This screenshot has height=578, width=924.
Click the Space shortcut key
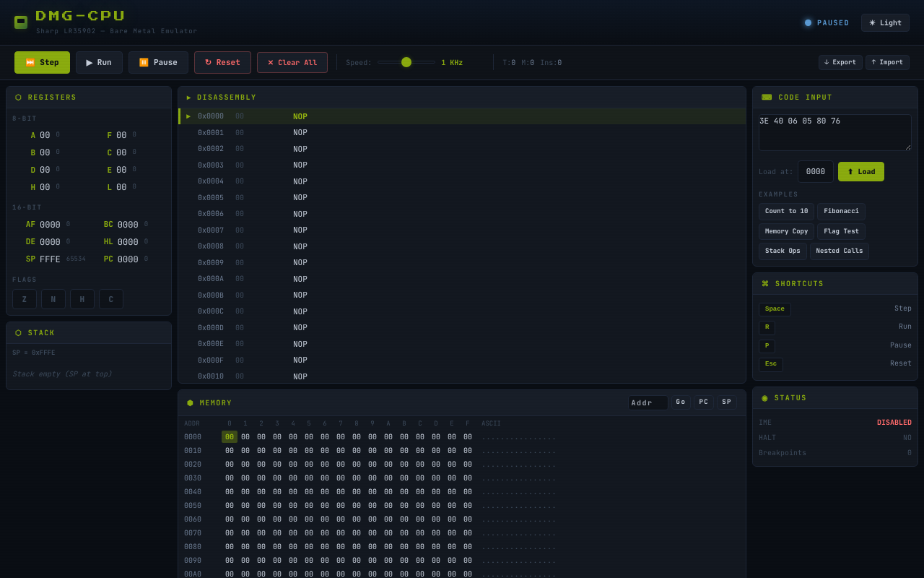775,309
